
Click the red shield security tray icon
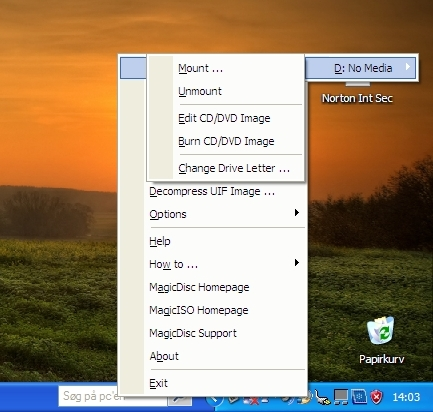tap(377, 397)
